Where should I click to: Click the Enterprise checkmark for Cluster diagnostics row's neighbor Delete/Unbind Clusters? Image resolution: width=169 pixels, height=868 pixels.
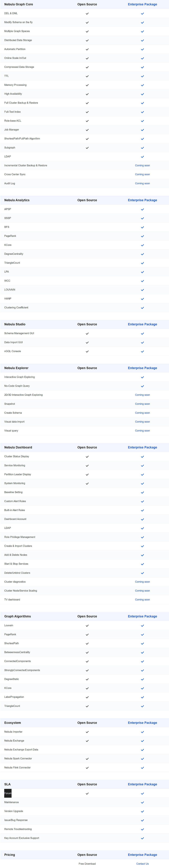[x=142, y=573]
